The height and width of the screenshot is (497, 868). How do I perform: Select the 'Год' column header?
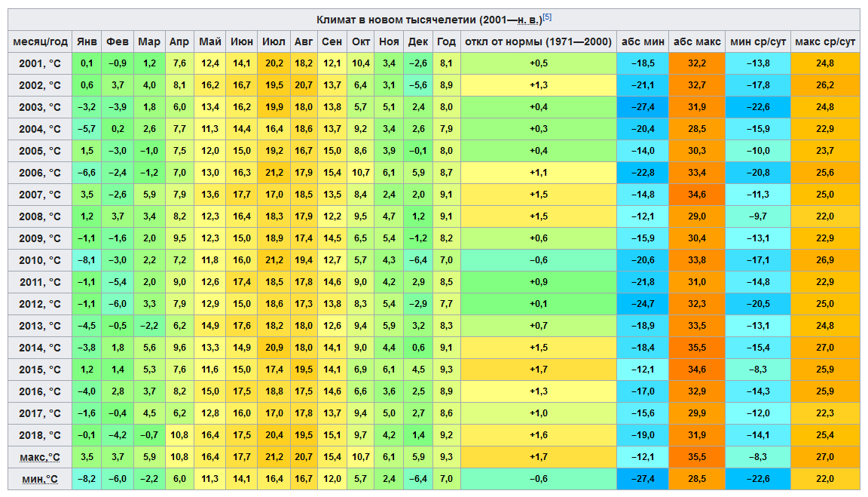pos(446,41)
